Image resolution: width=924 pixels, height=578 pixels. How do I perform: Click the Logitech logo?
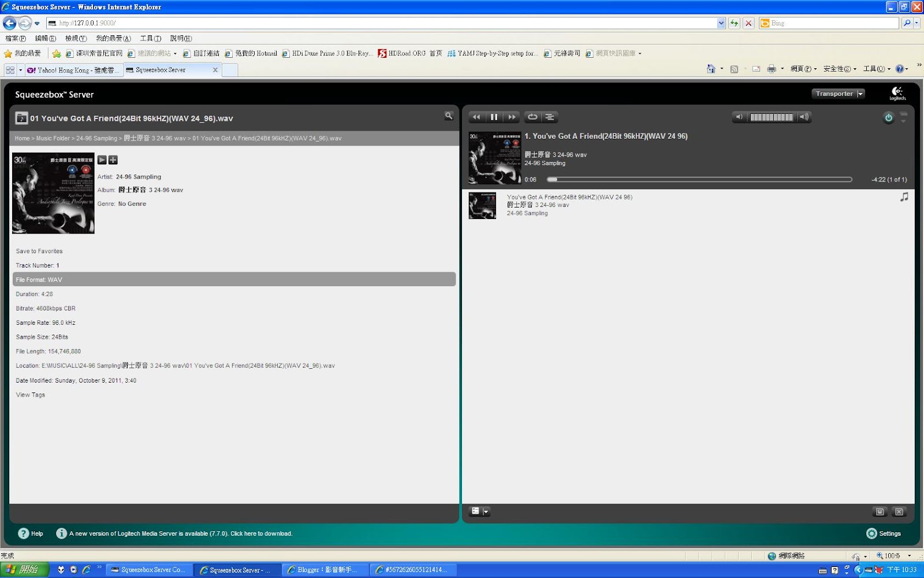pos(897,94)
